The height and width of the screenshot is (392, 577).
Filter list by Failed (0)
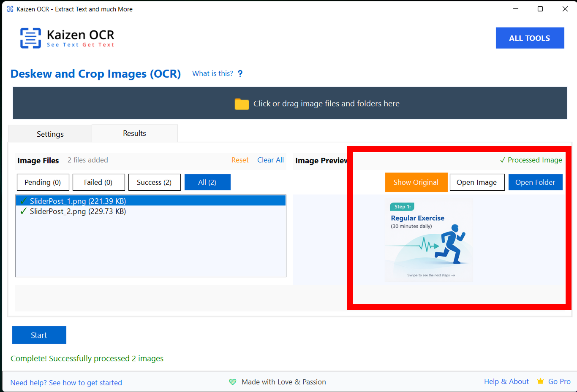click(x=98, y=182)
